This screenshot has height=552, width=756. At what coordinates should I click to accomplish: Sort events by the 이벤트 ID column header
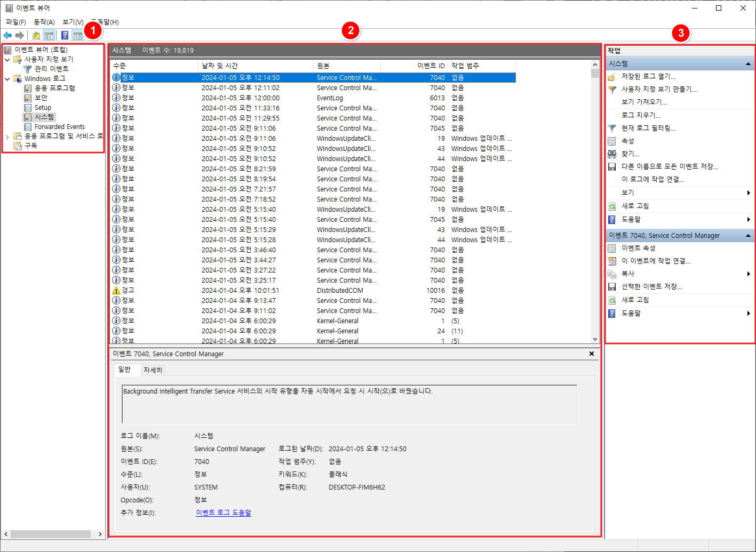414,66
